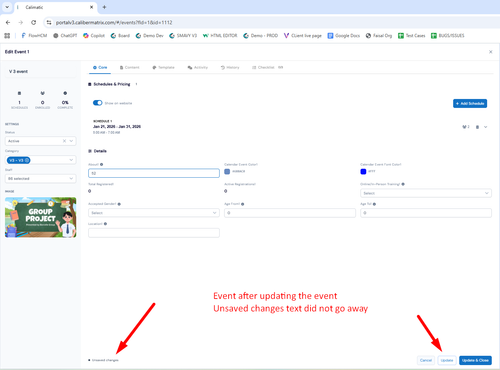
Task: Click the Schedules & Pricing section header
Action: (x=112, y=84)
